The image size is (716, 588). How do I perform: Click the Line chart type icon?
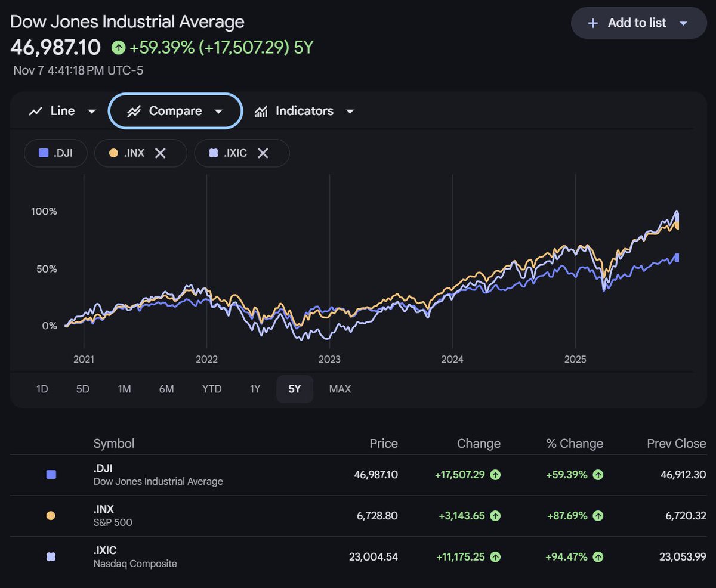(36, 111)
